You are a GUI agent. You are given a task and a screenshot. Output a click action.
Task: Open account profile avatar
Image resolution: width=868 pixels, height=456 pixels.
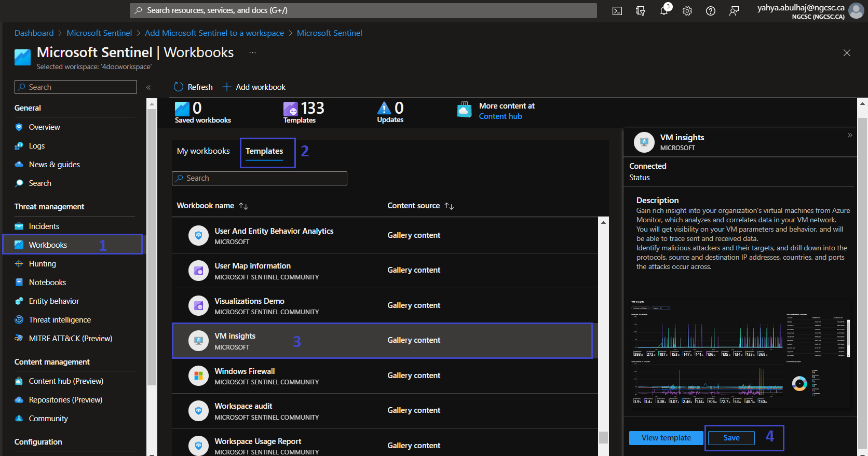856,10
